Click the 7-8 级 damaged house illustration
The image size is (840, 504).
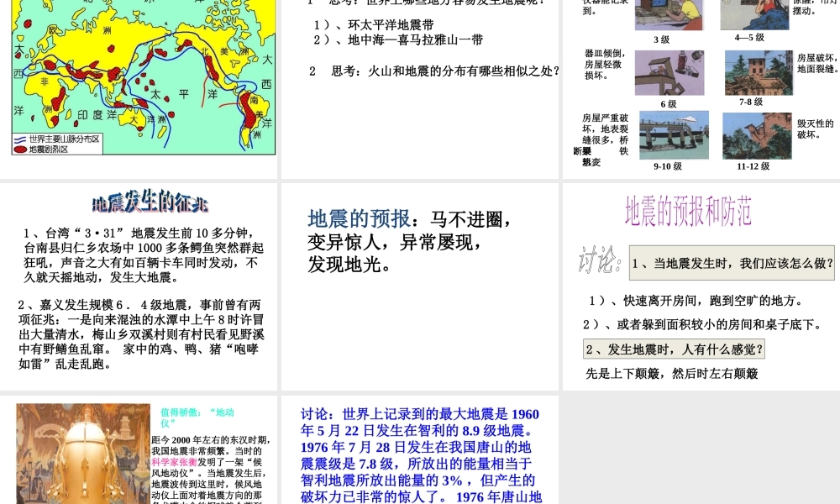[x=759, y=73]
